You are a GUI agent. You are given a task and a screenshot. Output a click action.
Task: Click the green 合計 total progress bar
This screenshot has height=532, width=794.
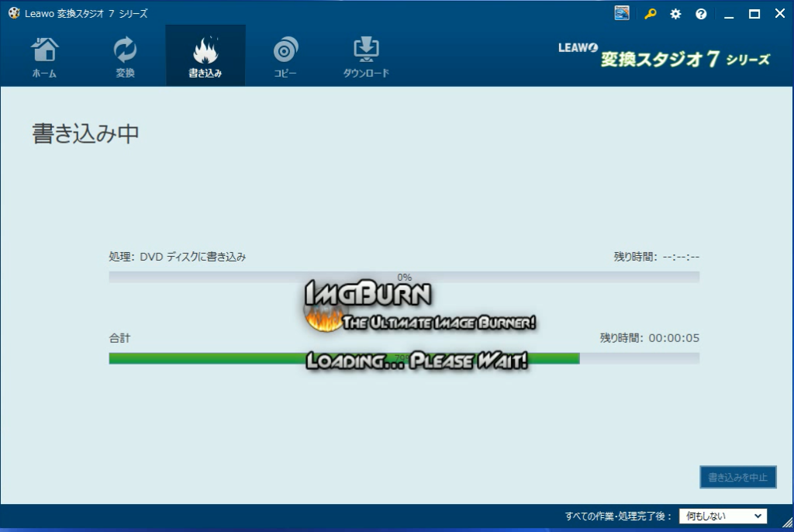tap(233, 358)
